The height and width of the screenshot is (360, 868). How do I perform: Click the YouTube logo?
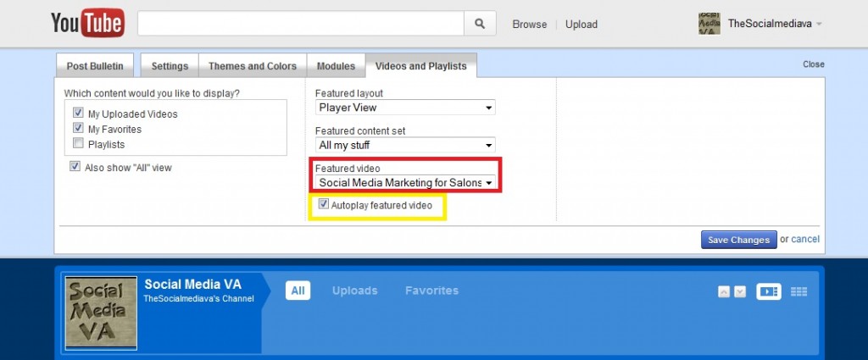87,23
